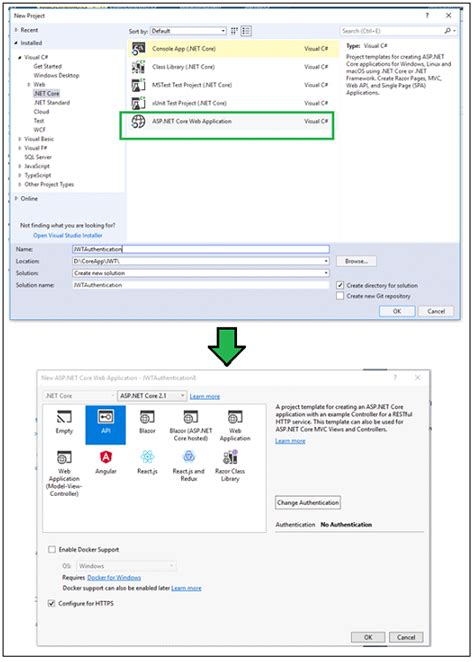
Task: Collapse the Visual C# tree node
Action: pos(20,57)
